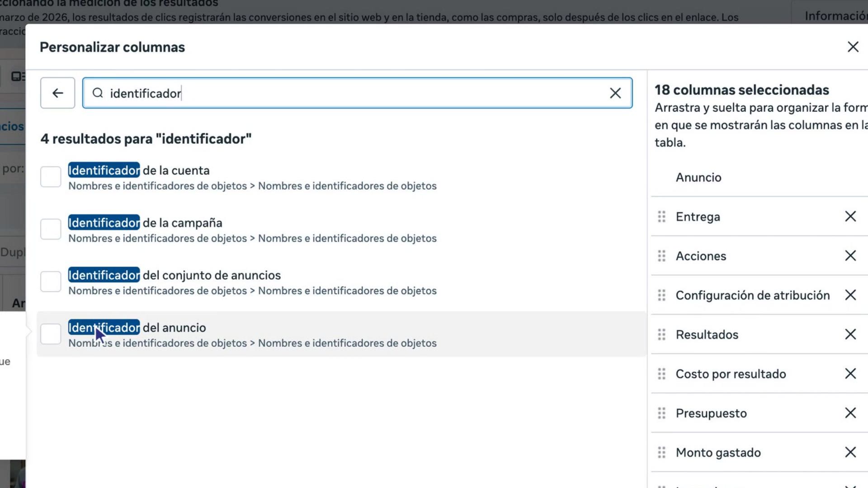Image resolution: width=868 pixels, height=488 pixels.
Task: Click "Identificador del anuncio" result text
Action: [x=137, y=328]
